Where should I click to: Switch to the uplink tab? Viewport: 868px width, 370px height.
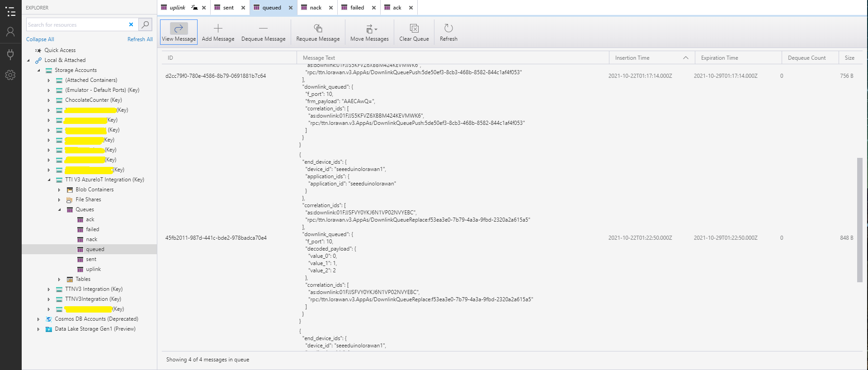[x=177, y=8]
